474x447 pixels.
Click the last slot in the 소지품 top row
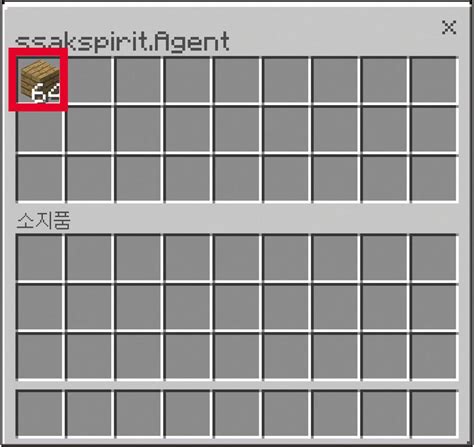pyautogui.click(x=433, y=258)
